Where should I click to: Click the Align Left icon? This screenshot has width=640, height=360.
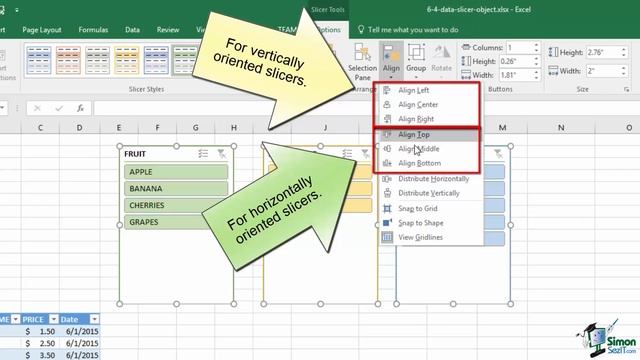387,90
